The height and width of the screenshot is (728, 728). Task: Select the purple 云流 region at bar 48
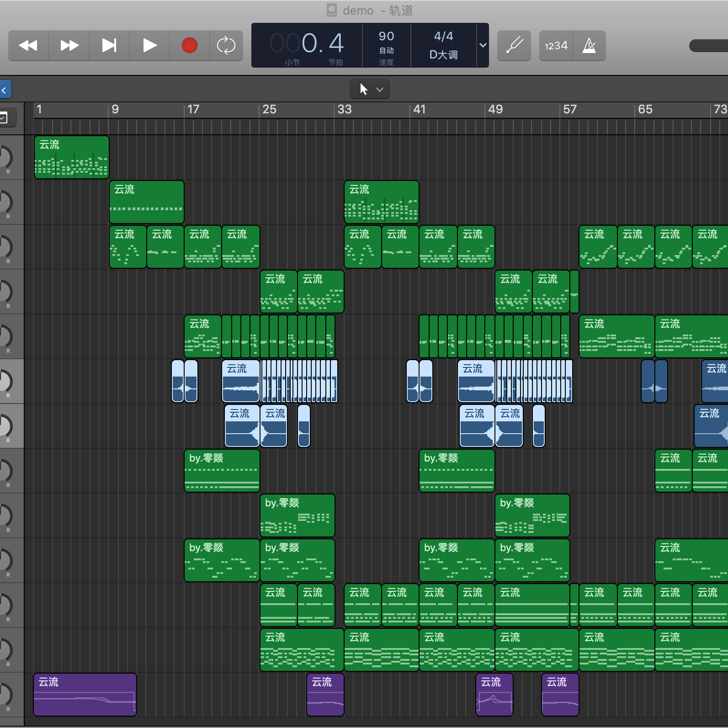pyautogui.click(x=494, y=695)
